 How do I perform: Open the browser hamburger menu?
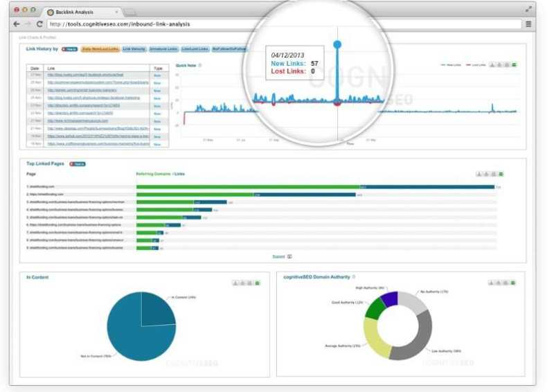point(528,24)
